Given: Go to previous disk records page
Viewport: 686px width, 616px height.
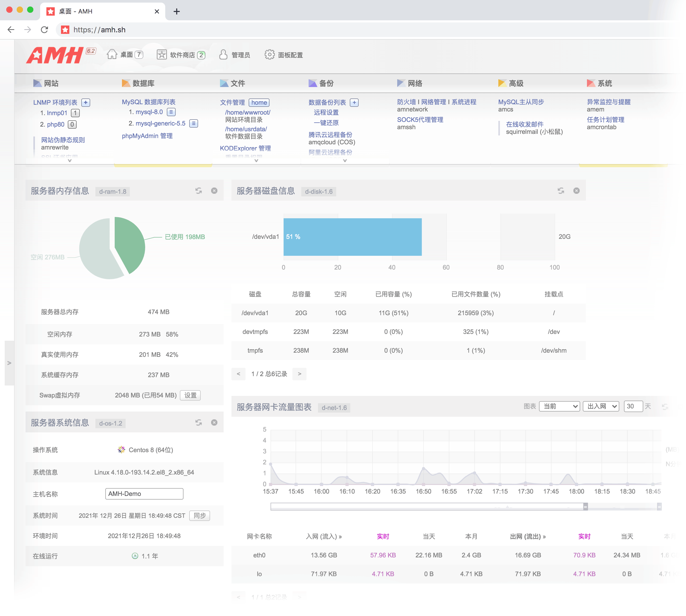Looking at the screenshot, I should coord(239,374).
